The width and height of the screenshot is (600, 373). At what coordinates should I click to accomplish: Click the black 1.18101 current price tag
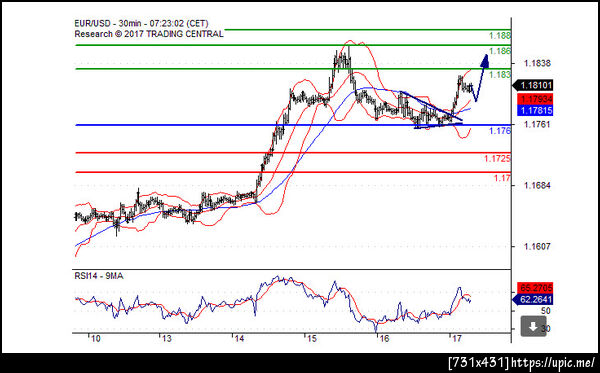click(x=533, y=85)
